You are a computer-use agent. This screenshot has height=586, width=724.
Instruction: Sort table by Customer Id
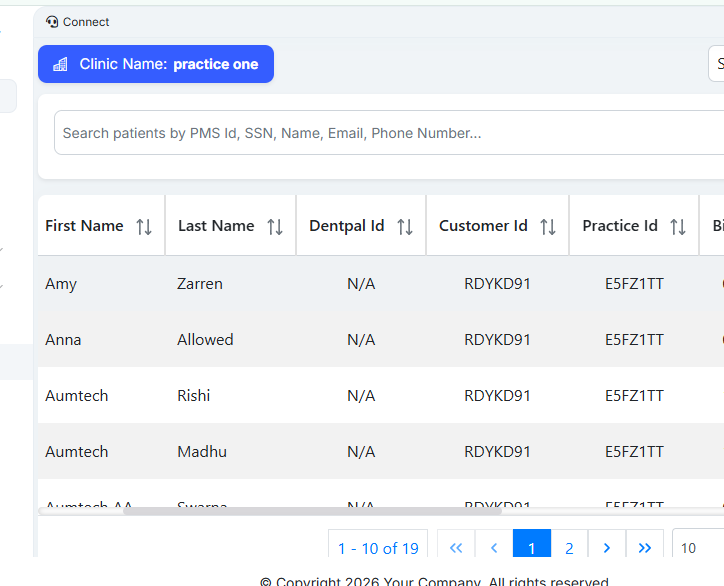548,227
